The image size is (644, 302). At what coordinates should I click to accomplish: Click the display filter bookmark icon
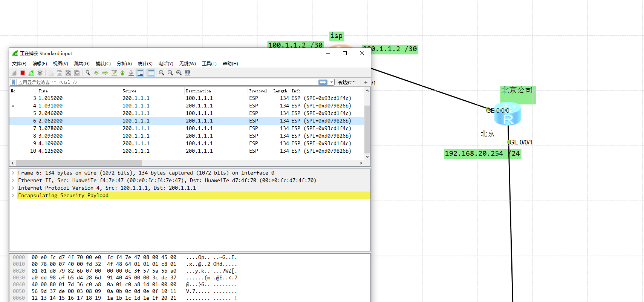pos(13,82)
